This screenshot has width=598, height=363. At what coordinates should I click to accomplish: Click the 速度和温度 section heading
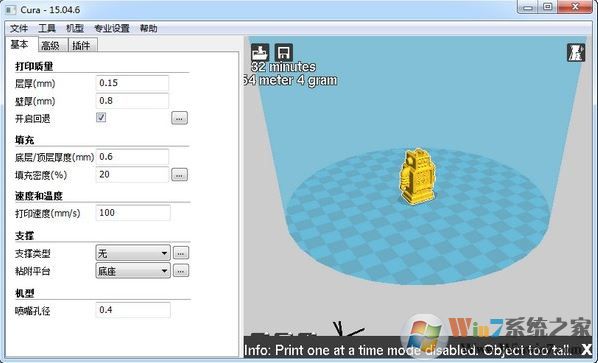tap(39, 196)
